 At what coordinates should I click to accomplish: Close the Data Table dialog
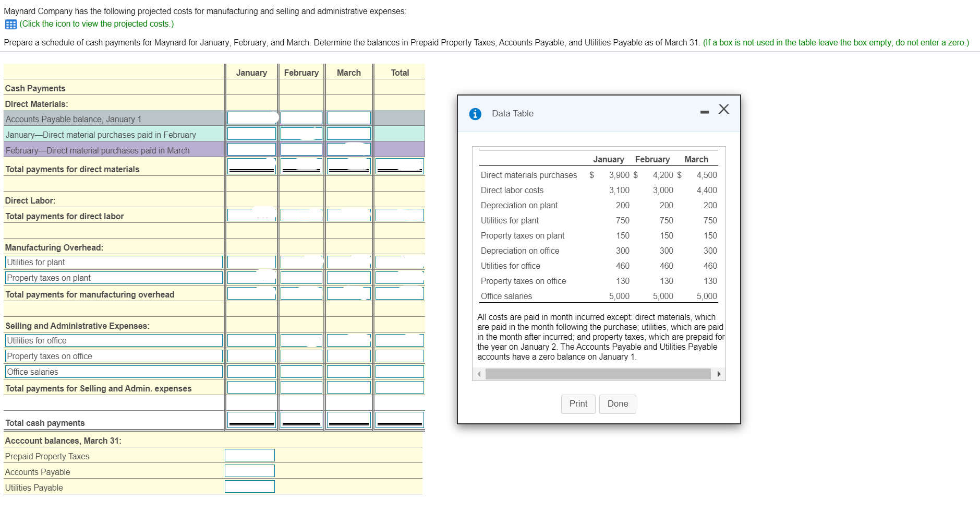click(724, 109)
